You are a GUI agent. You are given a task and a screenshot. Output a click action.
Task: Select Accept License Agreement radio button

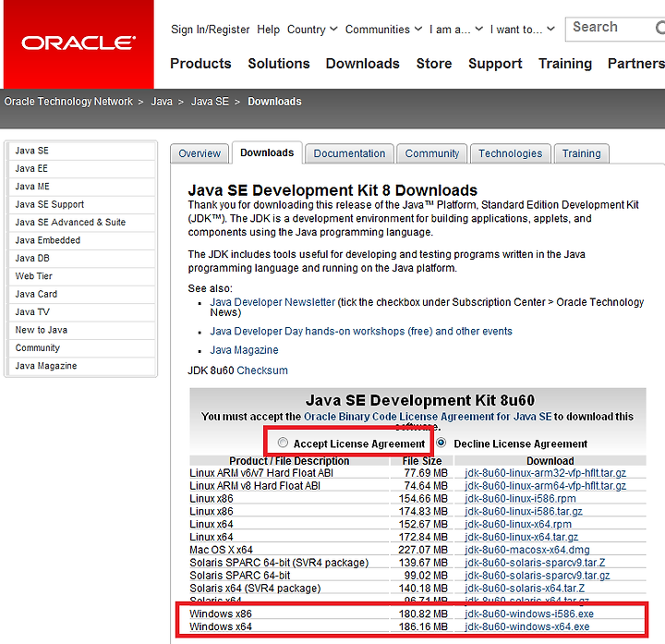pyautogui.click(x=283, y=443)
